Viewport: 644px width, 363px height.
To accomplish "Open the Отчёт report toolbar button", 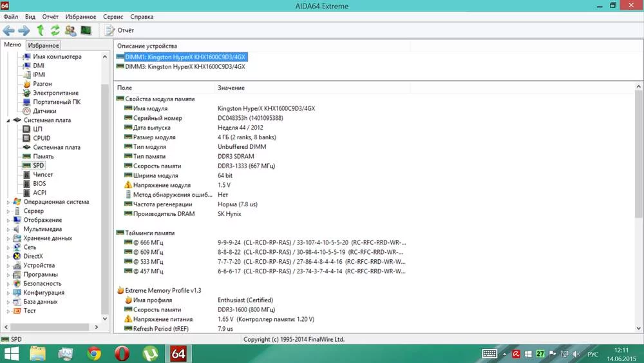I will pos(119,30).
